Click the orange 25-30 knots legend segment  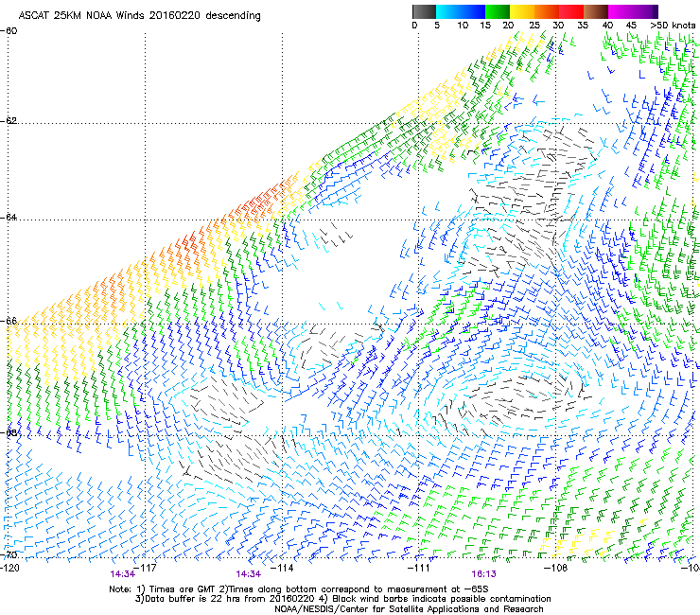(547, 11)
